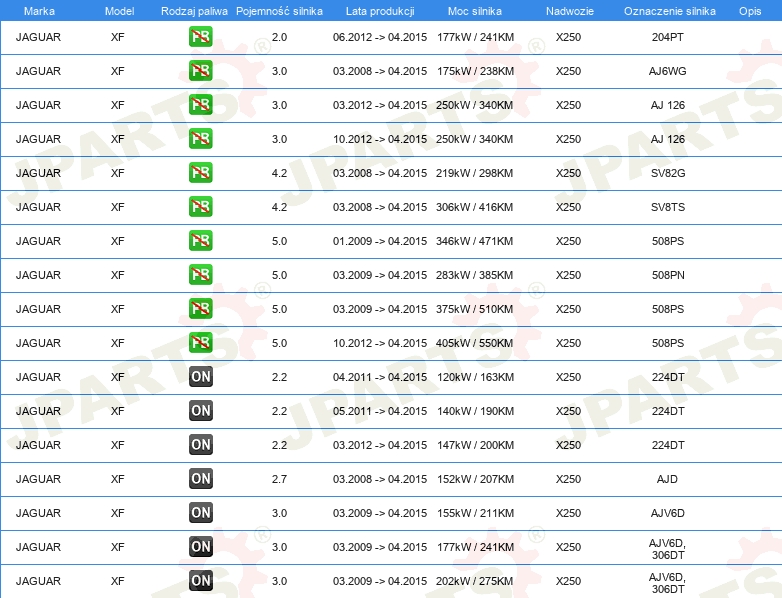Image resolution: width=782 pixels, height=598 pixels.
Task: Click the Oznaczenie silnika column header
Action: tap(670, 11)
